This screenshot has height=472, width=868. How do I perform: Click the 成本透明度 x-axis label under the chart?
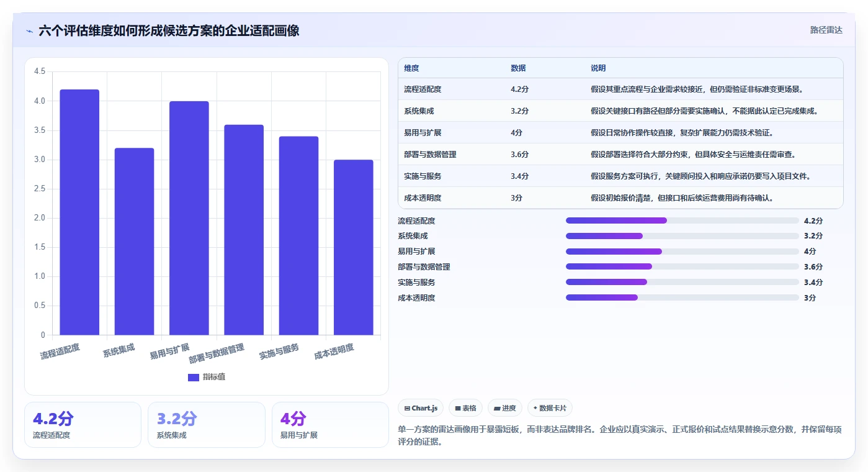click(334, 352)
